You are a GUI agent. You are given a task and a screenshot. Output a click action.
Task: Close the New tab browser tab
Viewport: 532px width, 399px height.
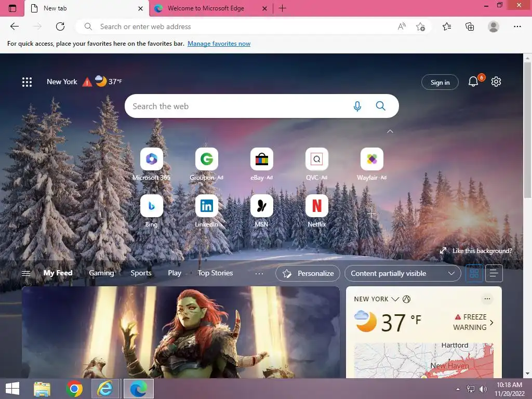140,8
